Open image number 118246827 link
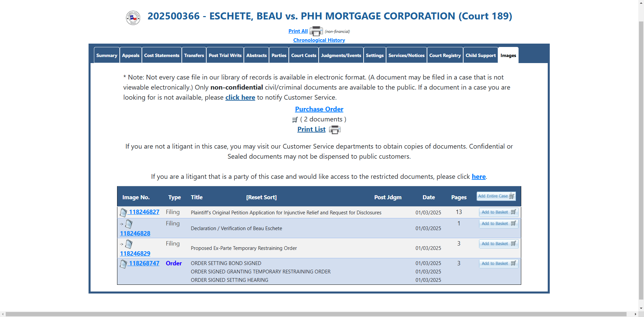Viewport: 644px width, 317px height. pos(144,212)
